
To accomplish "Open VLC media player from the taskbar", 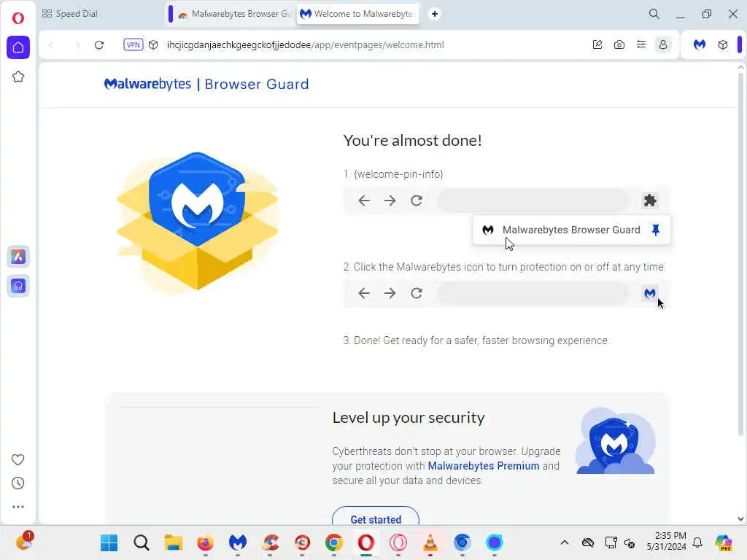I will pos(430,542).
